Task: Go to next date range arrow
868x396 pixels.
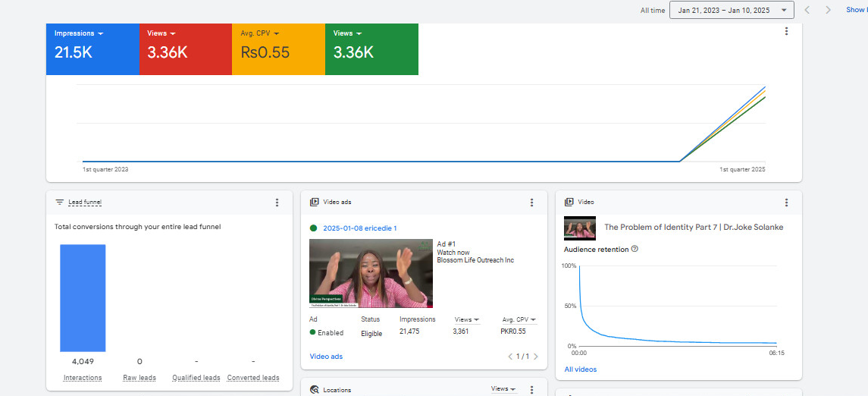Action: 828,10
